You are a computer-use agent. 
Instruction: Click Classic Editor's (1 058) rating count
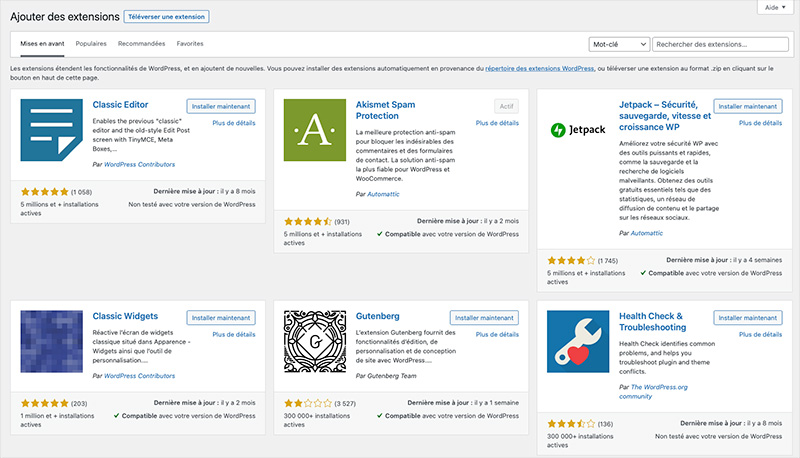pos(82,192)
